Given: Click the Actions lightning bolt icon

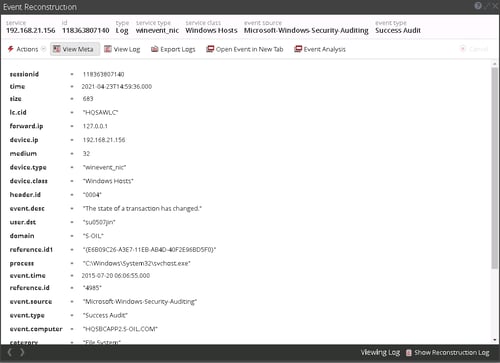Looking at the screenshot, I should pos(11,49).
